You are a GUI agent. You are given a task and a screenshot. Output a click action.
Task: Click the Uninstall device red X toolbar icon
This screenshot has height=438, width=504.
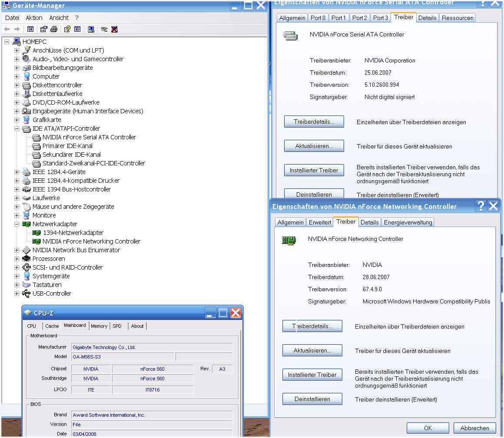pyautogui.click(x=114, y=29)
